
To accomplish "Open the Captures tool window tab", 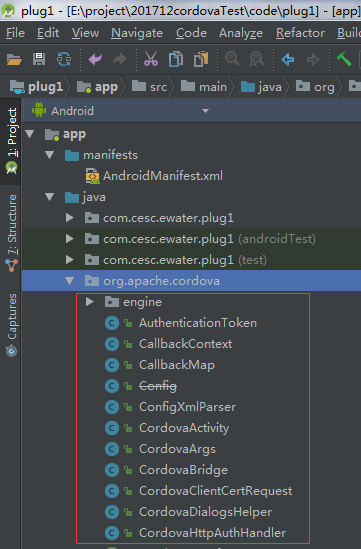I will pyautogui.click(x=12, y=325).
